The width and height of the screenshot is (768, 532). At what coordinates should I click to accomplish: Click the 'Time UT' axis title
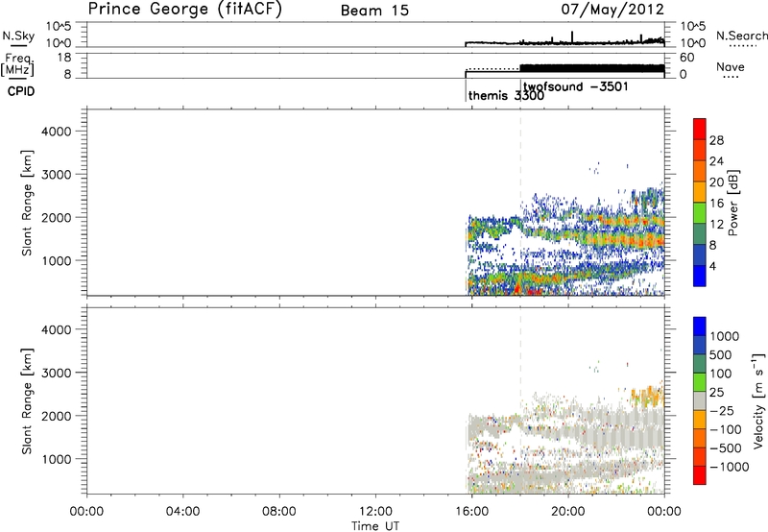375,526
